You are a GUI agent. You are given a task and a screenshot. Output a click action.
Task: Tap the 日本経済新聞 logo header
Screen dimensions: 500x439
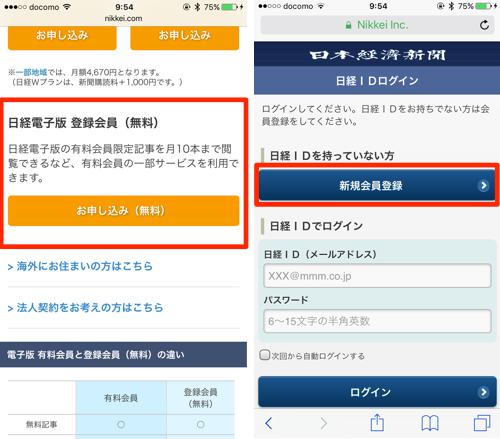[x=377, y=55]
